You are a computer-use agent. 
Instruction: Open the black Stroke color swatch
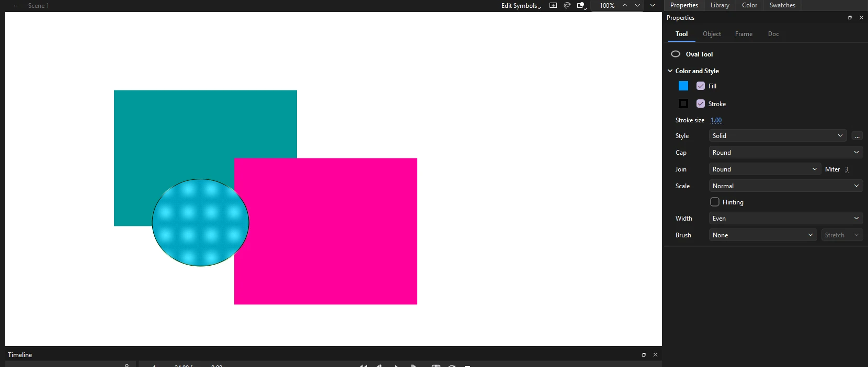(683, 104)
